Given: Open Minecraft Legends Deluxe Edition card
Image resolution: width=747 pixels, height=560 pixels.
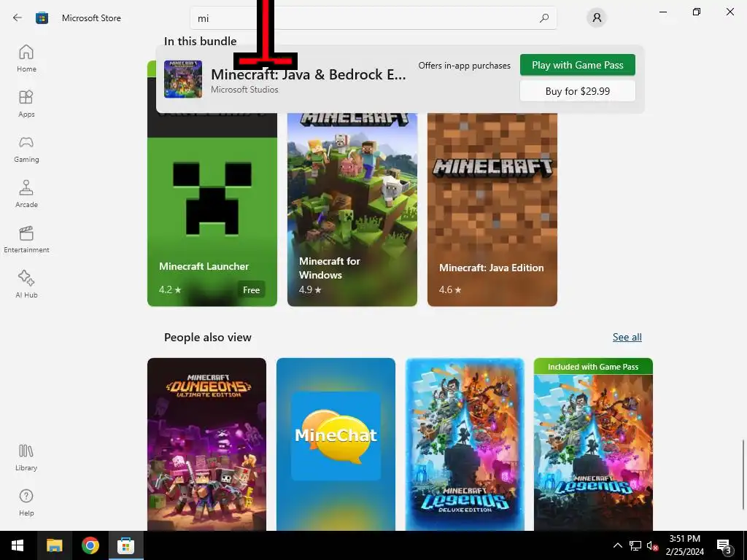Looking at the screenshot, I should coord(465,444).
